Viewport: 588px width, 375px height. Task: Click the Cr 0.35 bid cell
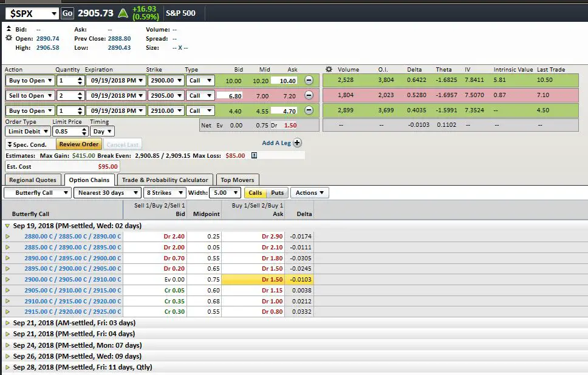[156, 301]
